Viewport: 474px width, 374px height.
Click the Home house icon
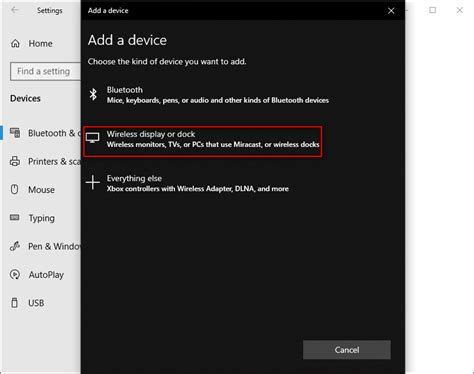15,43
